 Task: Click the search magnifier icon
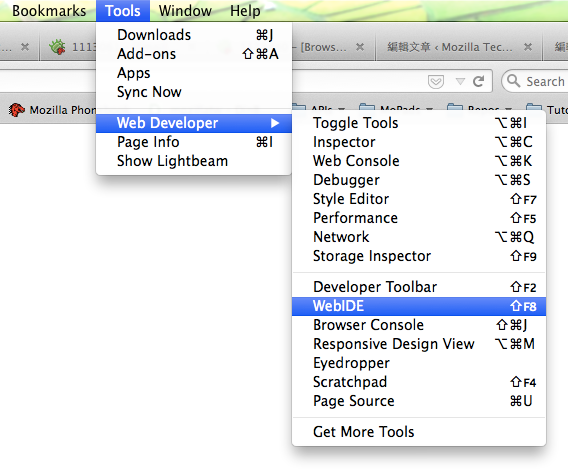(513, 80)
